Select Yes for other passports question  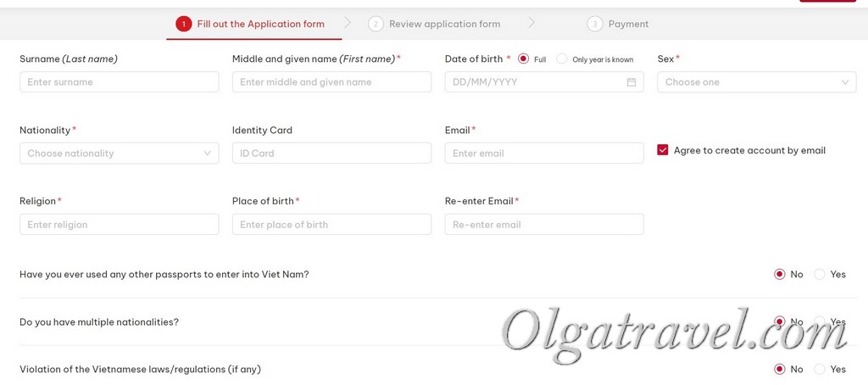(x=820, y=274)
